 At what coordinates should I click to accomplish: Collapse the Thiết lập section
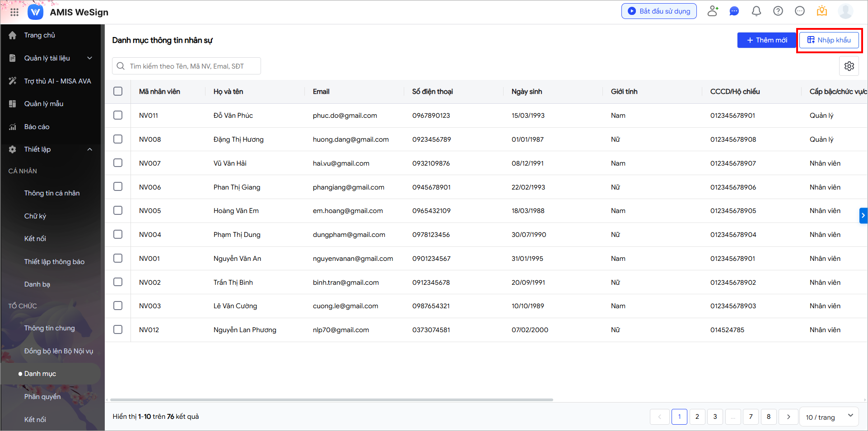pyautogui.click(x=89, y=149)
